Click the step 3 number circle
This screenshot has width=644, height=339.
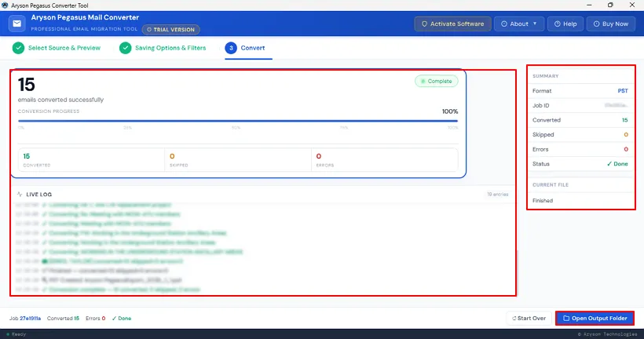231,48
